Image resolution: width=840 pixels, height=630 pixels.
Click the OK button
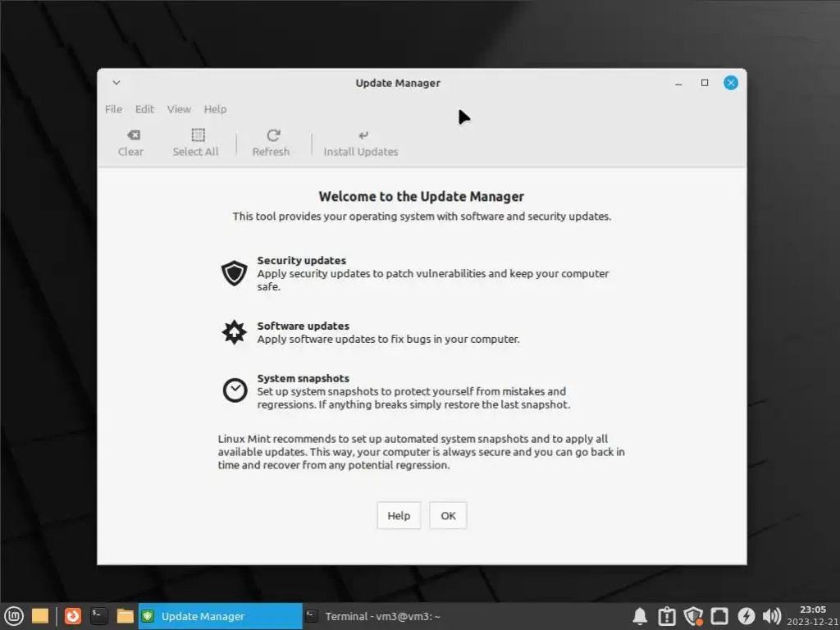click(x=448, y=515)
